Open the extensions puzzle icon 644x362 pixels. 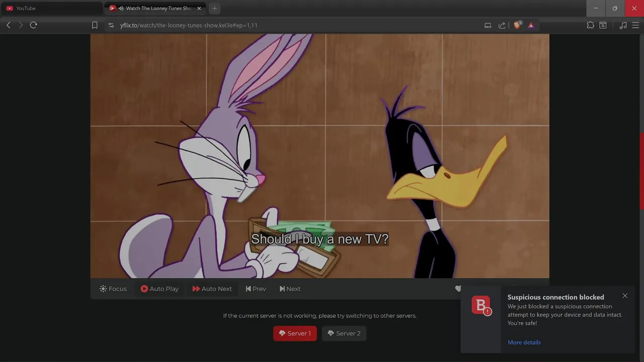click(x=590, y=25)
